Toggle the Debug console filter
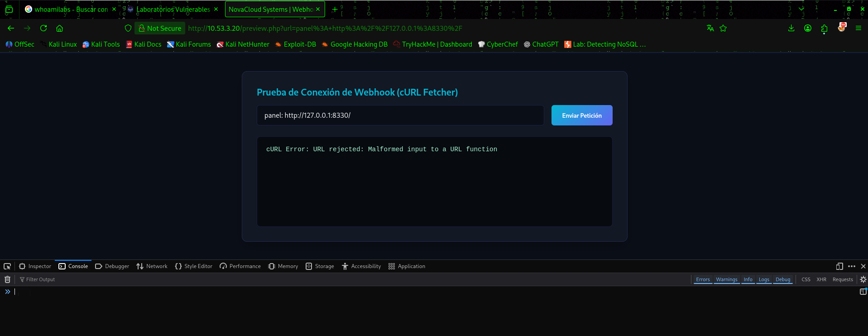868x336 pixels. 783,279
